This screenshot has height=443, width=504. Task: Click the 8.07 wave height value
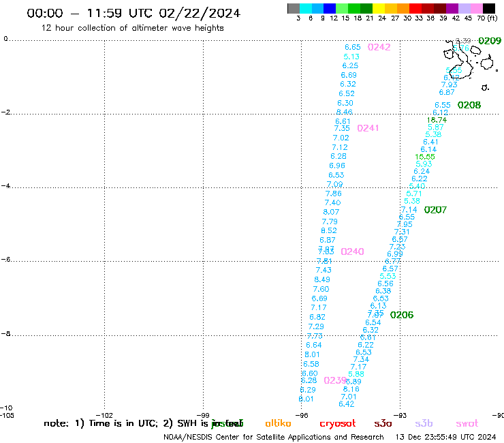click(x=331, y=212)
